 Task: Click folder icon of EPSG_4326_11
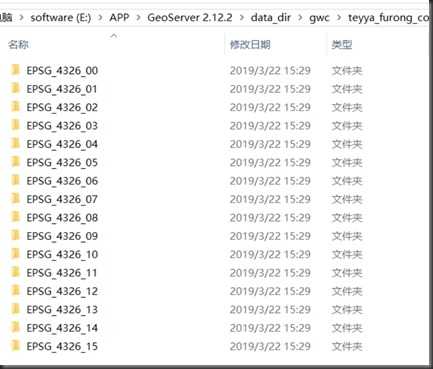pyautogui.click(x=15, y=272)
